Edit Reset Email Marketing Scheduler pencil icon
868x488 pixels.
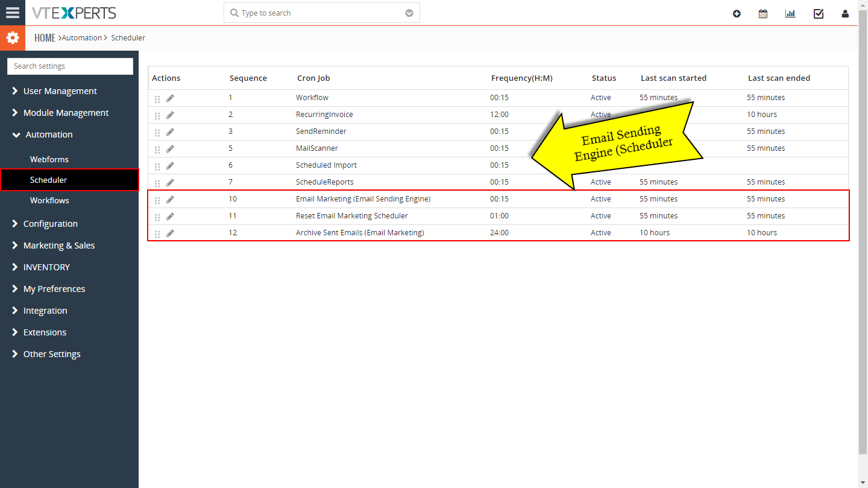tap(170, 217)
